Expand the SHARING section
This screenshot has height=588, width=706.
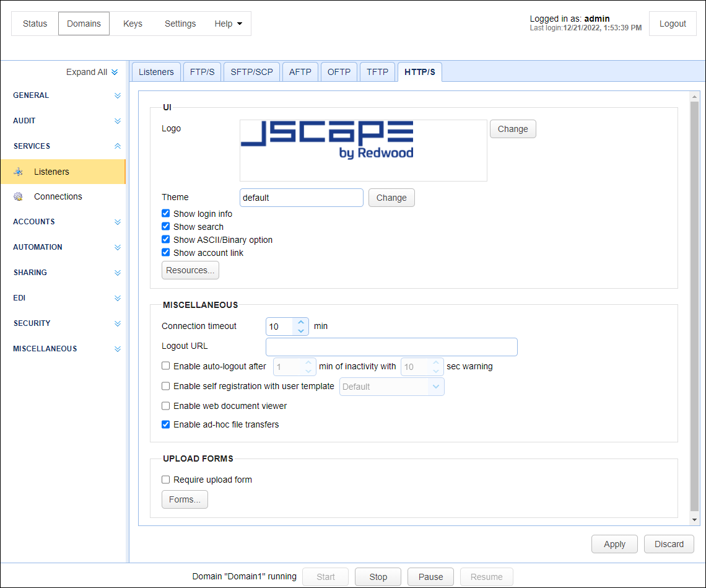pos(118,273)
